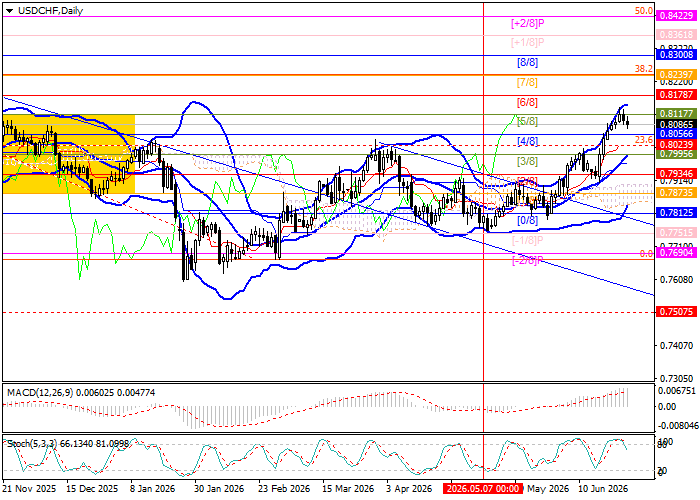Select the MACD scale value 0.006751

point(677,391)
